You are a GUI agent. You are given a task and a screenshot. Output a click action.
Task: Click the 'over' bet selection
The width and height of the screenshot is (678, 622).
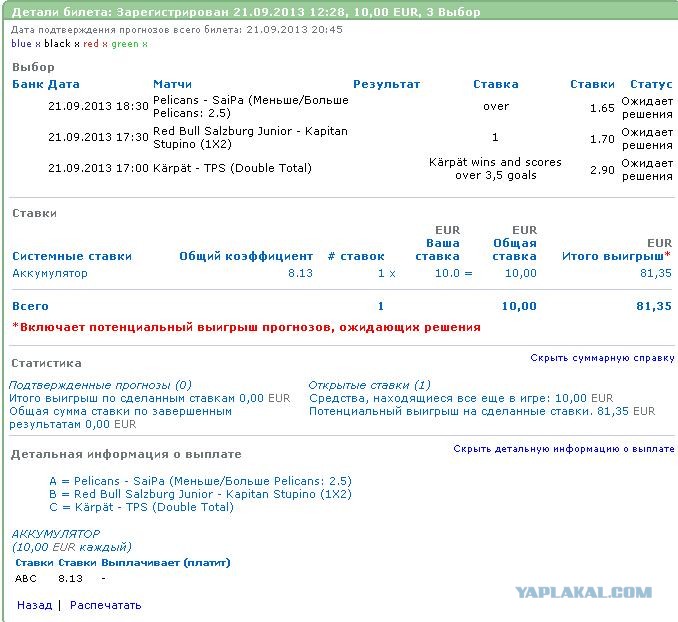click(x=496, y=106)
